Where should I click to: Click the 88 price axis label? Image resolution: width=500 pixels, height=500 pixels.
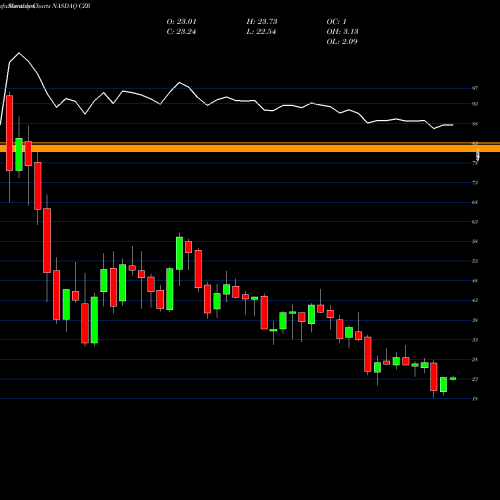tap(475, 124)
